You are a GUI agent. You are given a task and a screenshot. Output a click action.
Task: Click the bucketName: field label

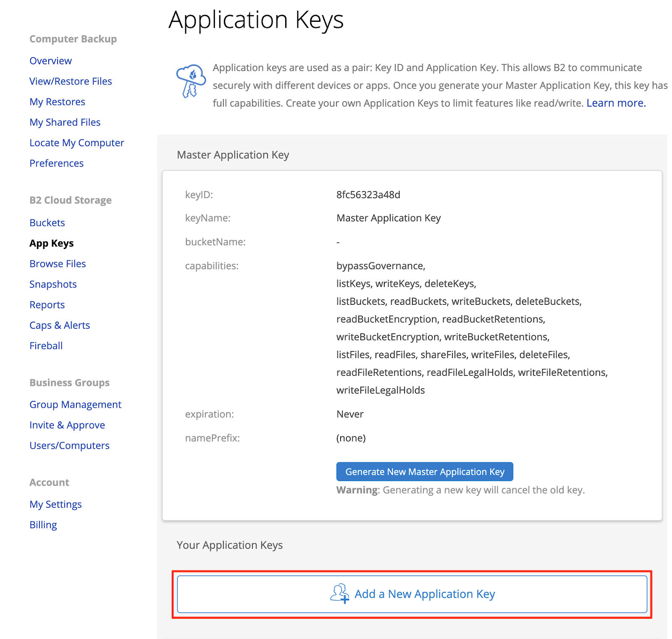215,242
